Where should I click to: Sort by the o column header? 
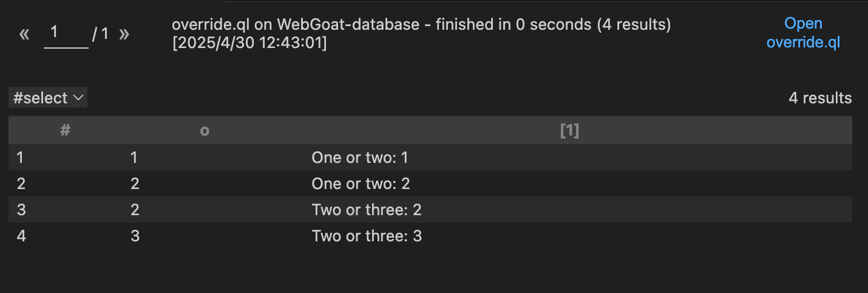205,130
